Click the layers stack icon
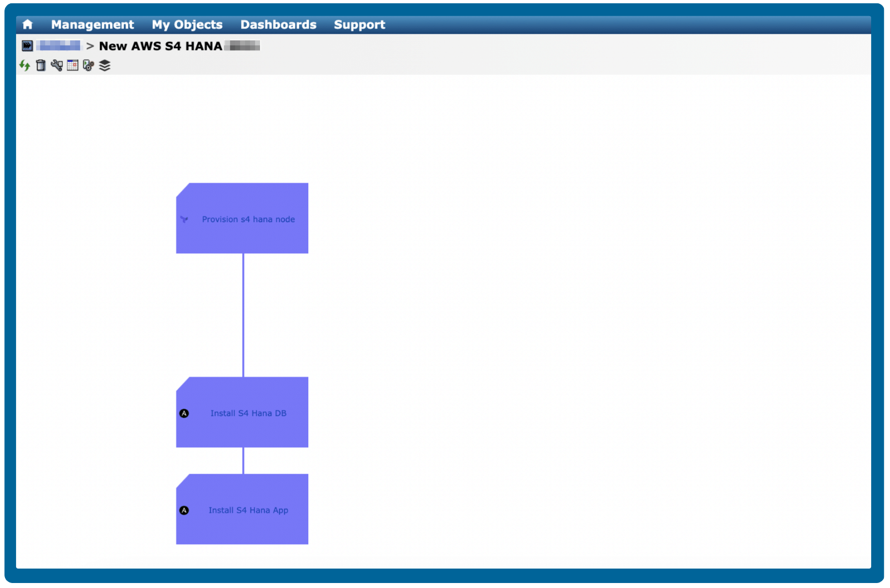890x588 pixels. (104, 65)
